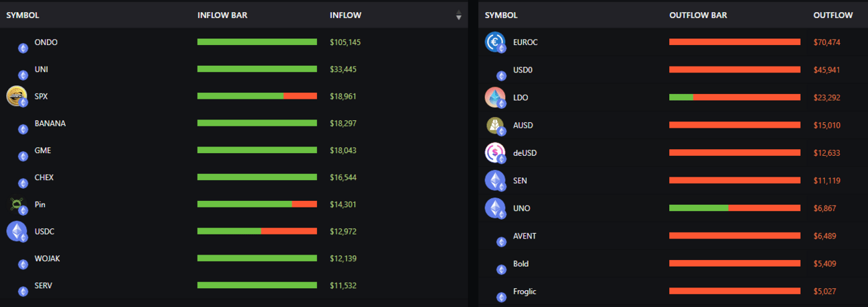Select the $105,145 inflow value

(345, 42)
